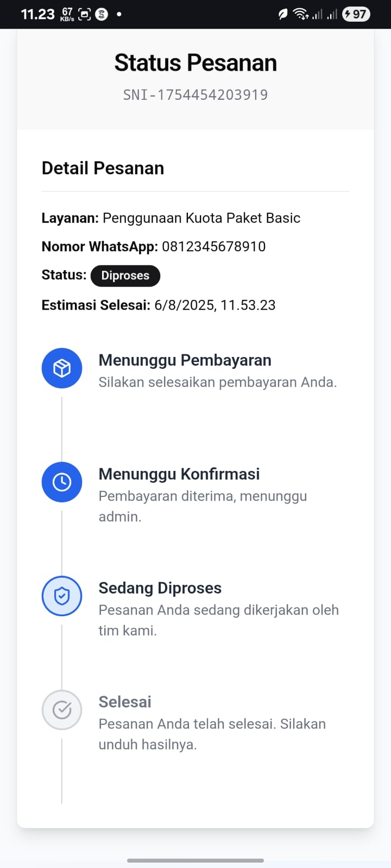
Task: Tap the checkmark circle icon for Selesai
Action: tap(62, 710)
